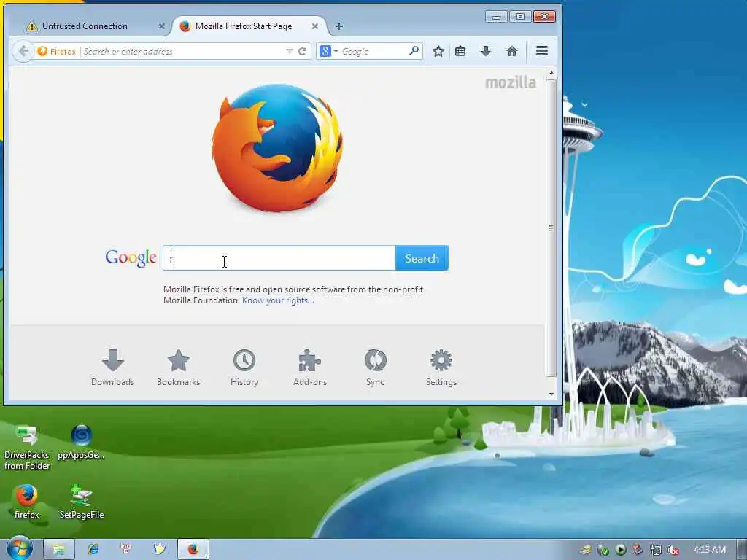747x560 pixels.
Task: Select the Mozilla Firefox Start Page tab
Action: [x=244, y=26]
